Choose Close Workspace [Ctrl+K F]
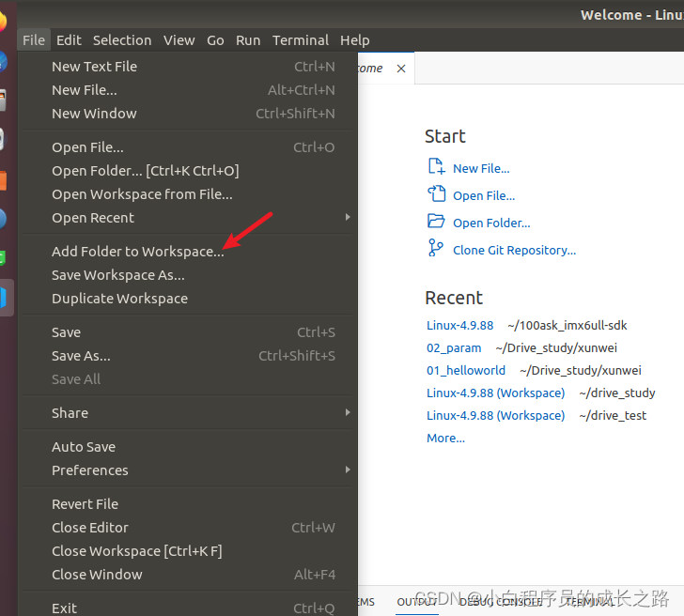 pos(188,551)
